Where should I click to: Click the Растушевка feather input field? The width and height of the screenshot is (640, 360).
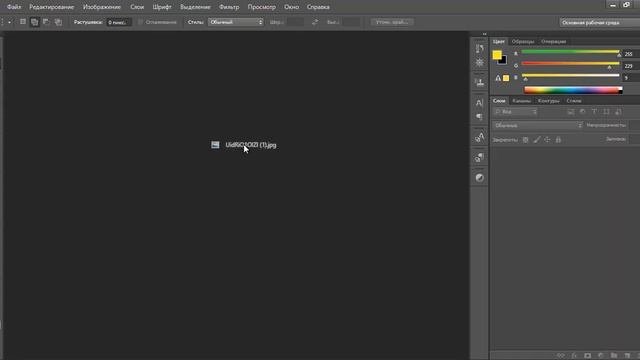pyautogui.click(x=119, y=22)
